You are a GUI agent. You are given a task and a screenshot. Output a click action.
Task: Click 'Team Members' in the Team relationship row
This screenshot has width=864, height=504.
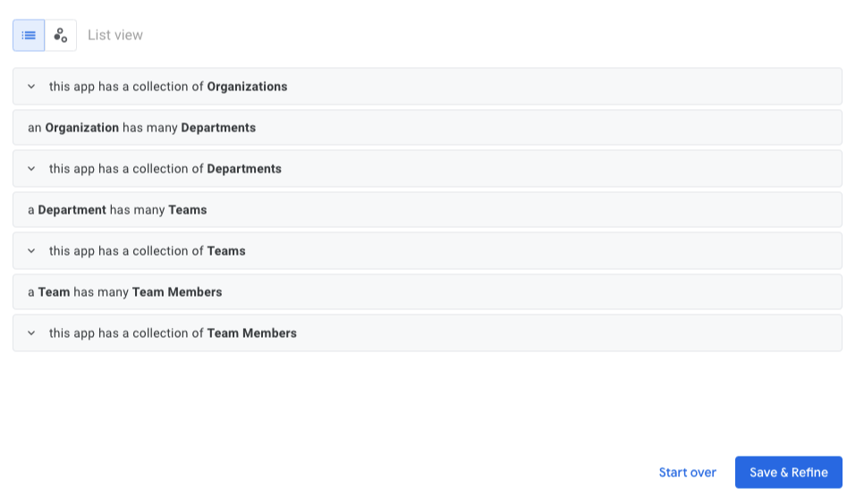coord(177,292)
